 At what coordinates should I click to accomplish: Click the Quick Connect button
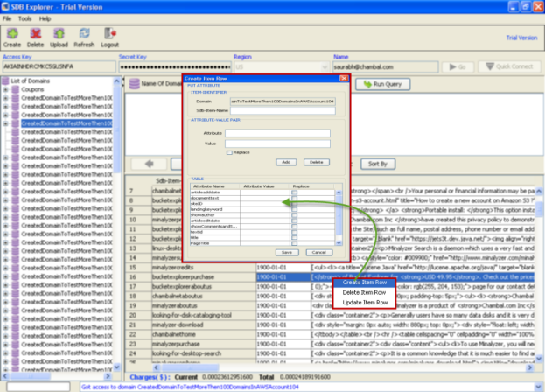click(509, 66)
